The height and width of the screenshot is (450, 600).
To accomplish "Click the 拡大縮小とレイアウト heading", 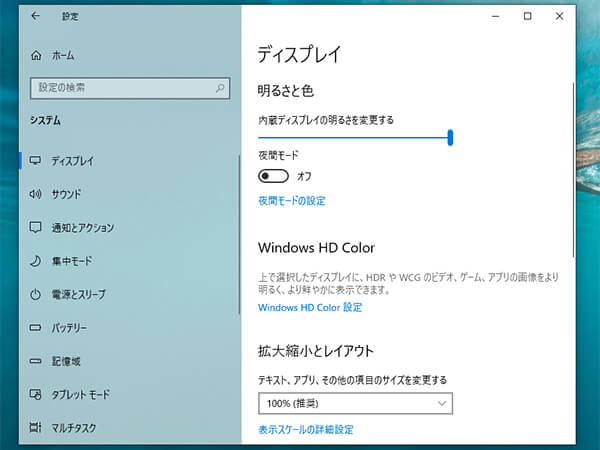I will 316,351.
